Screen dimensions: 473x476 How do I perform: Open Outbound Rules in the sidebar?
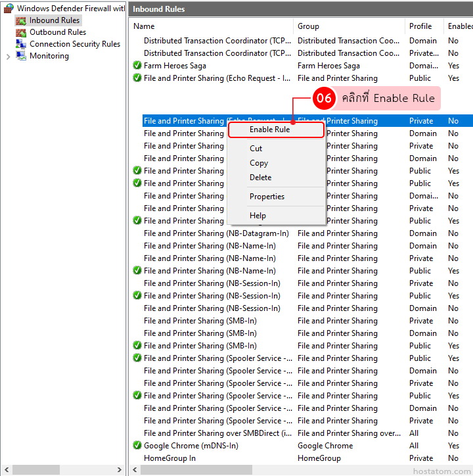(x=57, y=32)
